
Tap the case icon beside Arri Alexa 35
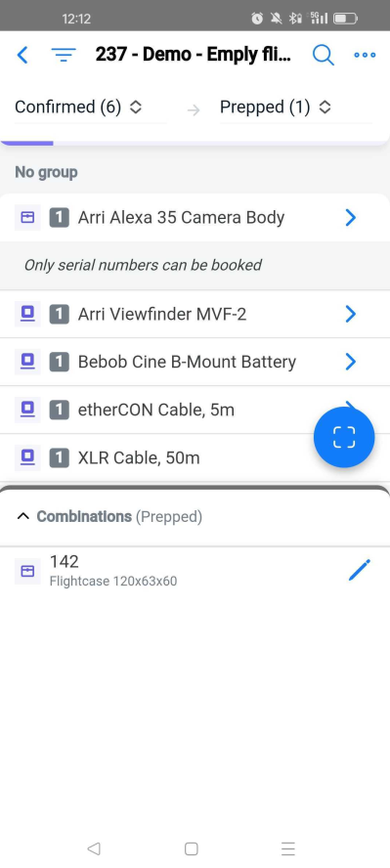[27, 218]
